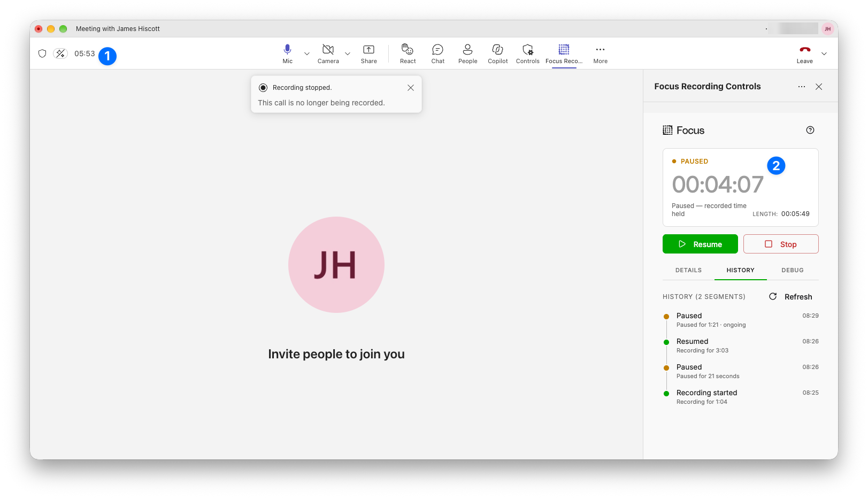Open the Debug tab

tap(793, 270)
